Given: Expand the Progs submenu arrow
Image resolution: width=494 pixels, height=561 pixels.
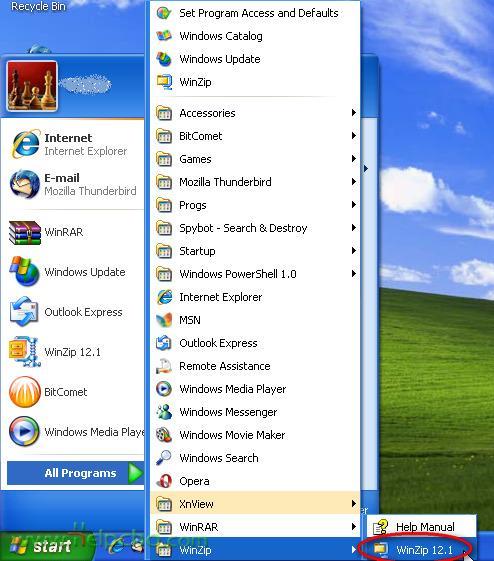Looking at the screenshot, I should [x=354, y=204].
